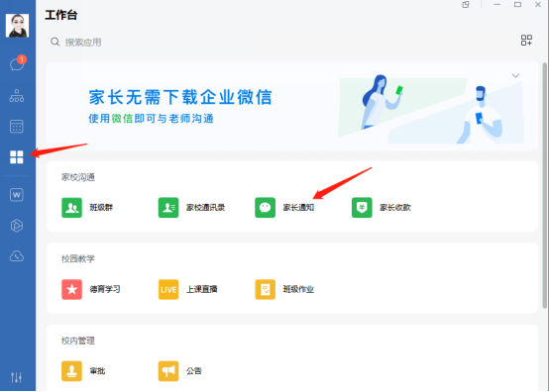Open the Docs W icon in the sidebar
This screenshot has width=549, height=392.
[17, 194]
